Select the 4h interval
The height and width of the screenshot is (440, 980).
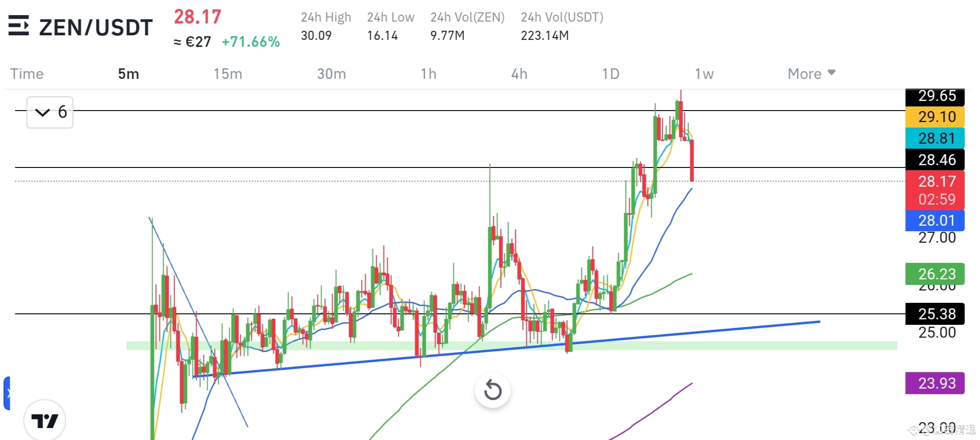coord(519,73)
